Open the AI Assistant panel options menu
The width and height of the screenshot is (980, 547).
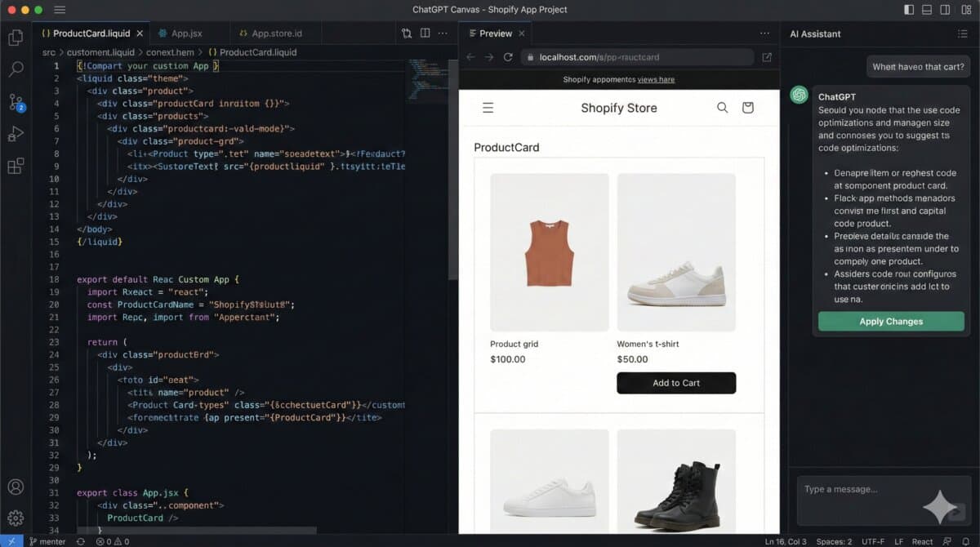pyautogui.click(x=962, y=33)
